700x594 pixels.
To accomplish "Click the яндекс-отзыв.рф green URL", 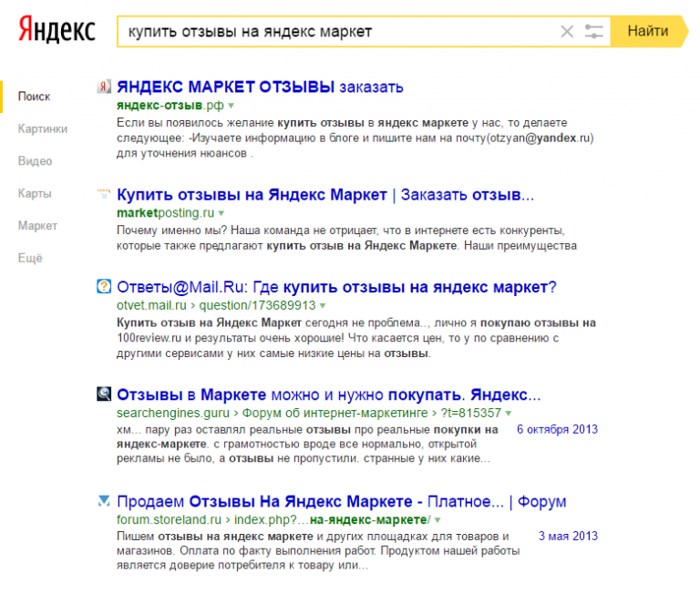I will tap(170, 106).
